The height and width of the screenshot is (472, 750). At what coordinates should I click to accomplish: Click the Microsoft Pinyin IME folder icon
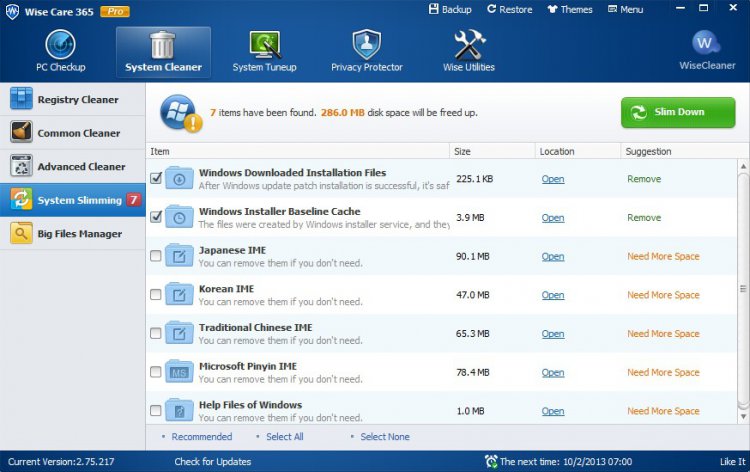coord(179,372)
